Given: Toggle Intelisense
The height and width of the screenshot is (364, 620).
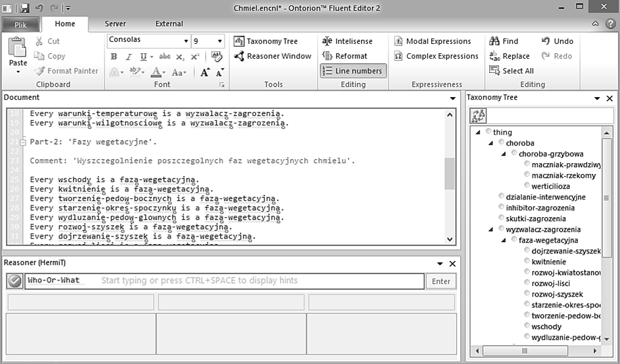Looking at the screenshot, I should pyautogui.click(x=347, y=41).
